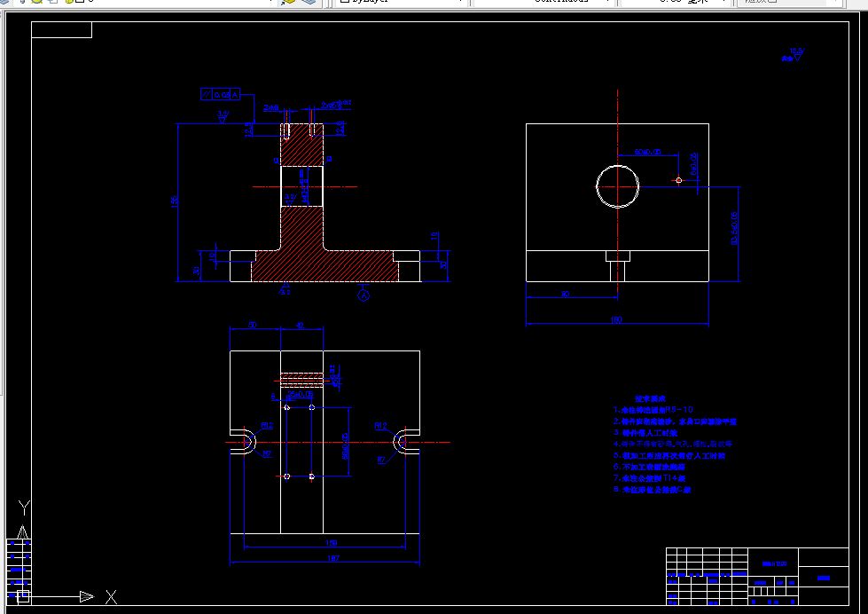Click the red hatched base section

point(325,266)
